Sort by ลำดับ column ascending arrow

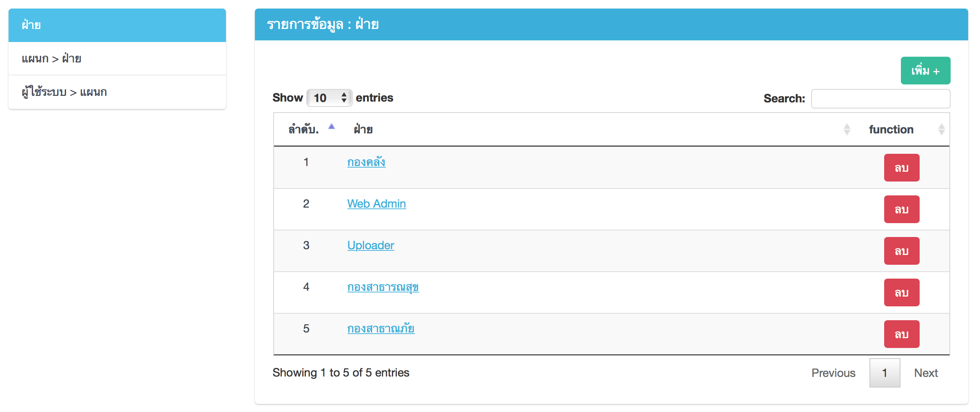pos(332,127)
